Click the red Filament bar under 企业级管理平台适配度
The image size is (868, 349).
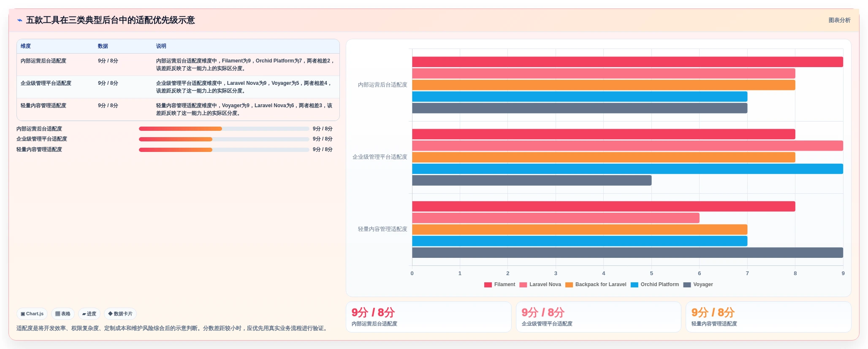(x=604, y=134)
